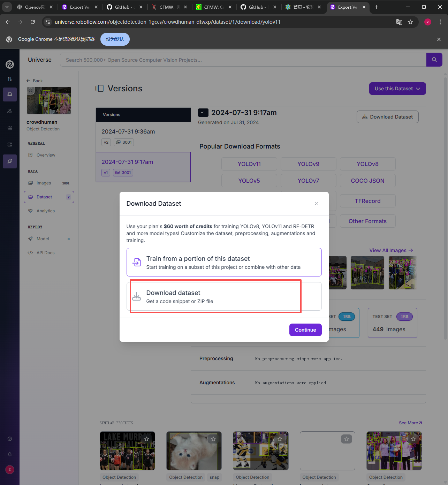Click the 设为默认 button
448x485 pixels.
115,39
